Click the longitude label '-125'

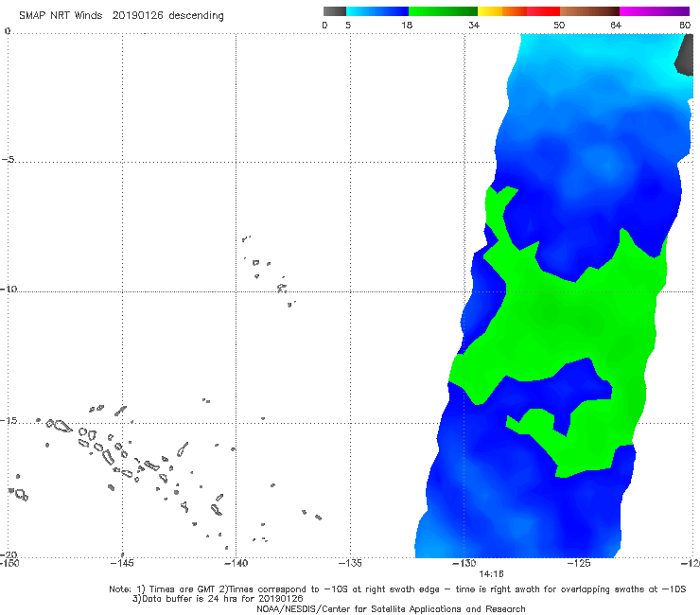point(579,563)
